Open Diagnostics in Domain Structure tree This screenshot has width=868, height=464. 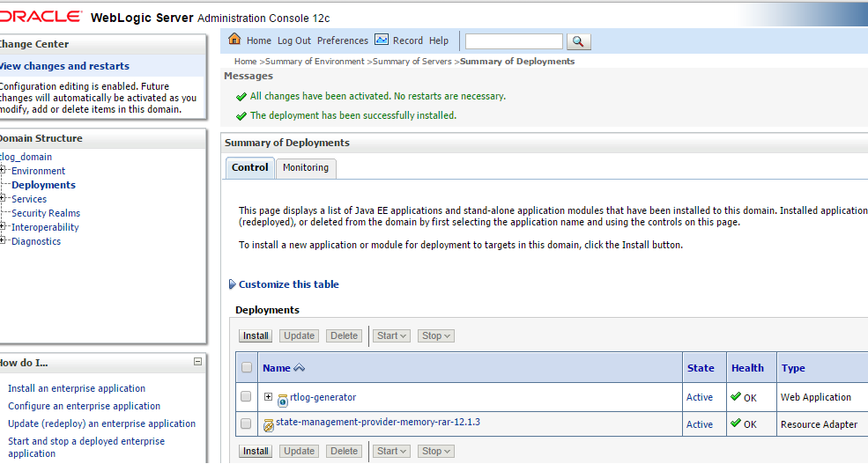coord(36,241)
